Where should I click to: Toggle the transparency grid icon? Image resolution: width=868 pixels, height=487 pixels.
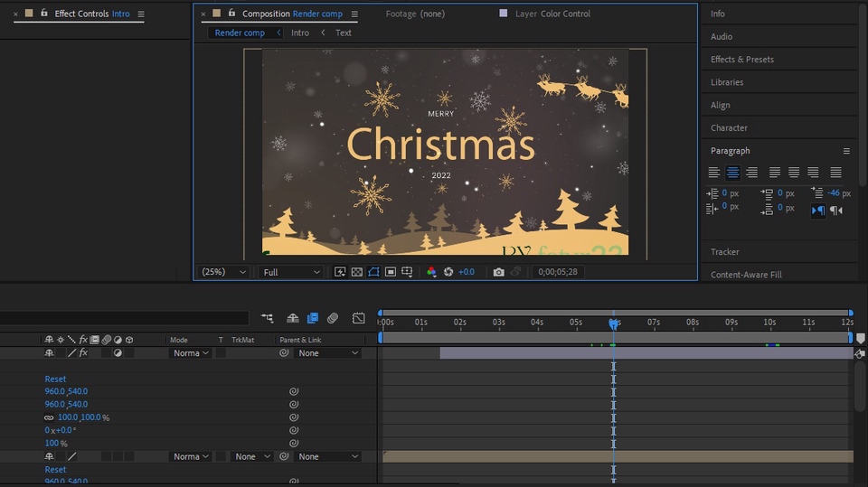357,272
